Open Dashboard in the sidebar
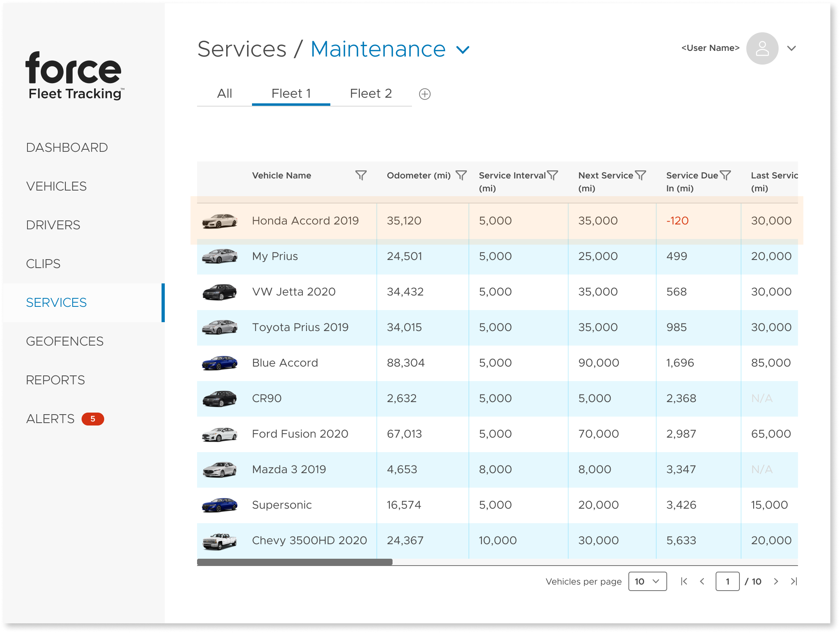 [x=67, y=147]
